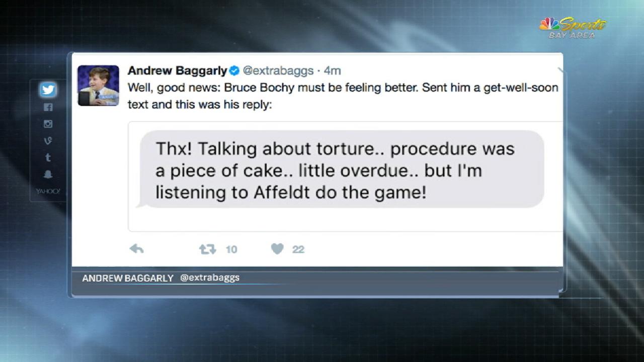
Task: Click the blue verified badge
Action: point(234,70)
